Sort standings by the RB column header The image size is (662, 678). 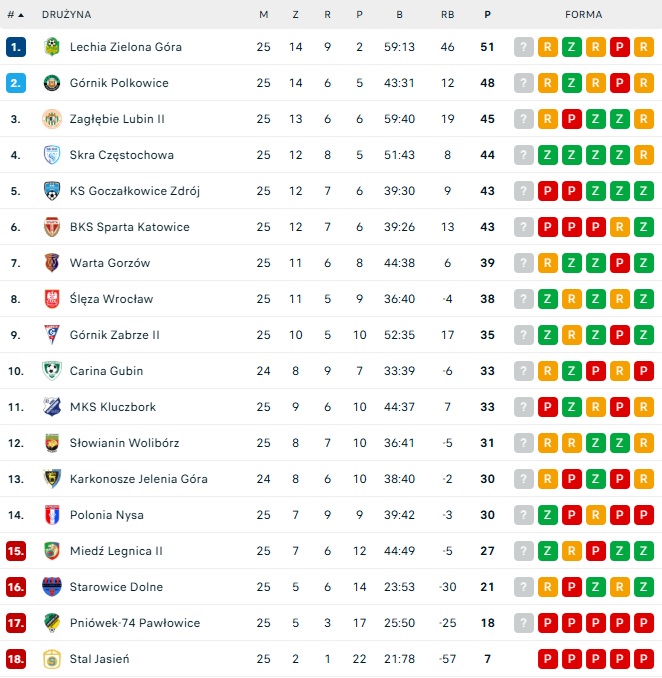(447, 15)
